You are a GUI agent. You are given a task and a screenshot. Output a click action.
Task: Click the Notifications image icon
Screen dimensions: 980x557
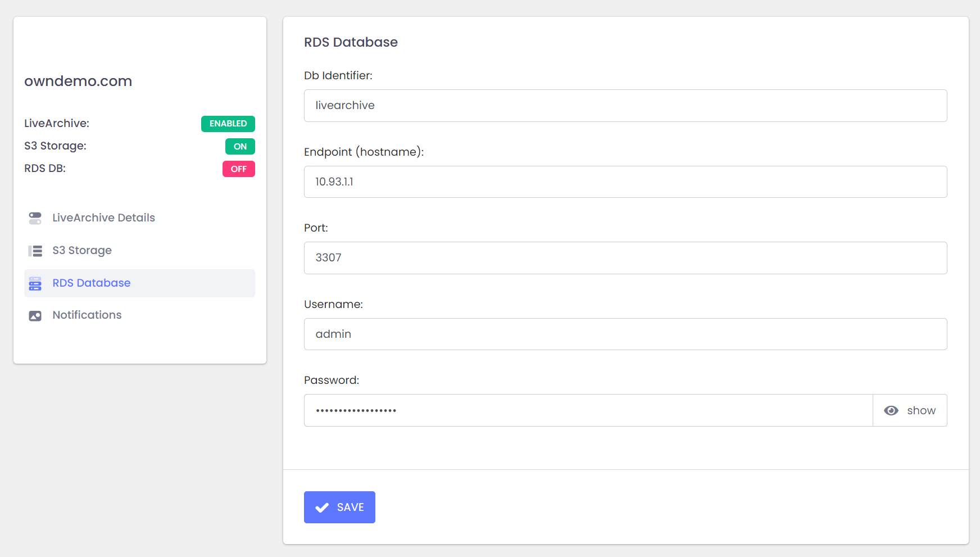(x=35, y=316)
